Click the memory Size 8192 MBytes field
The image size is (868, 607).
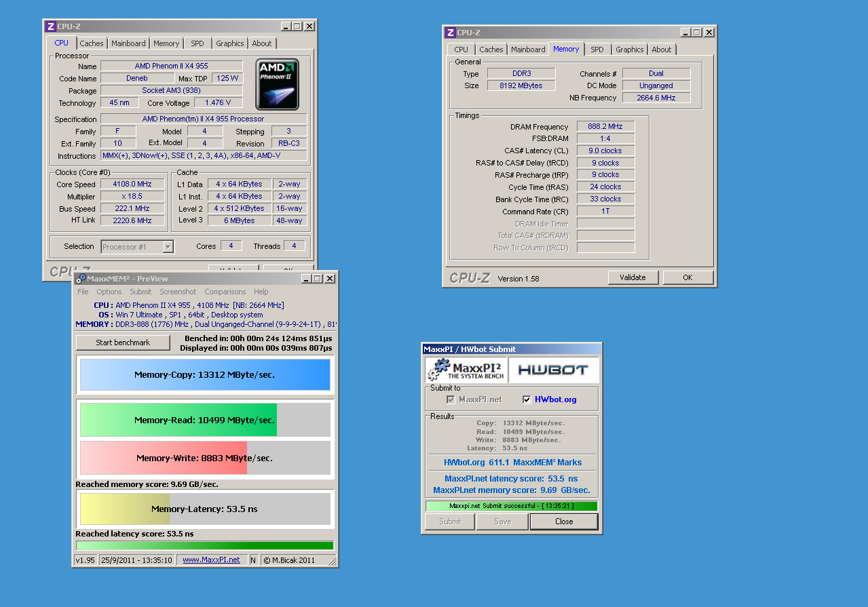click(522, 85)
